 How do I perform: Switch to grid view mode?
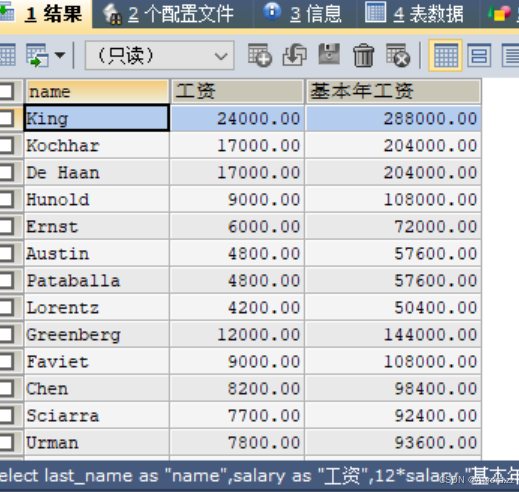[x=445, y=55]
